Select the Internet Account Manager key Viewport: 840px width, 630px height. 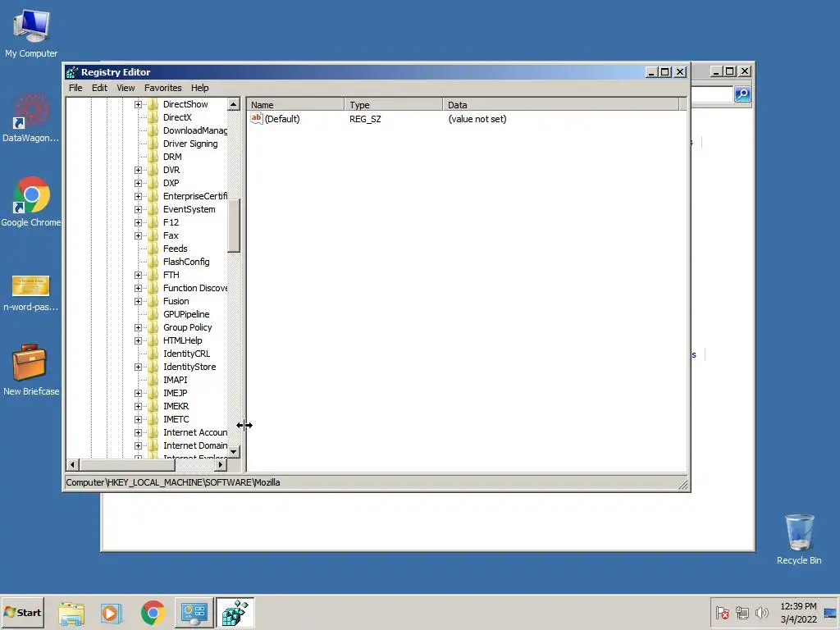tap(195, 432)
